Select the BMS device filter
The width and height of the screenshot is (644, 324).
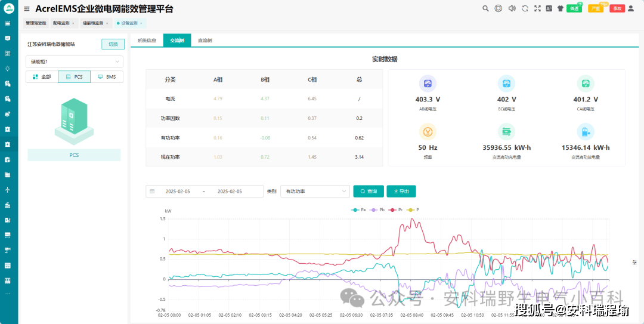pos(107,77)
